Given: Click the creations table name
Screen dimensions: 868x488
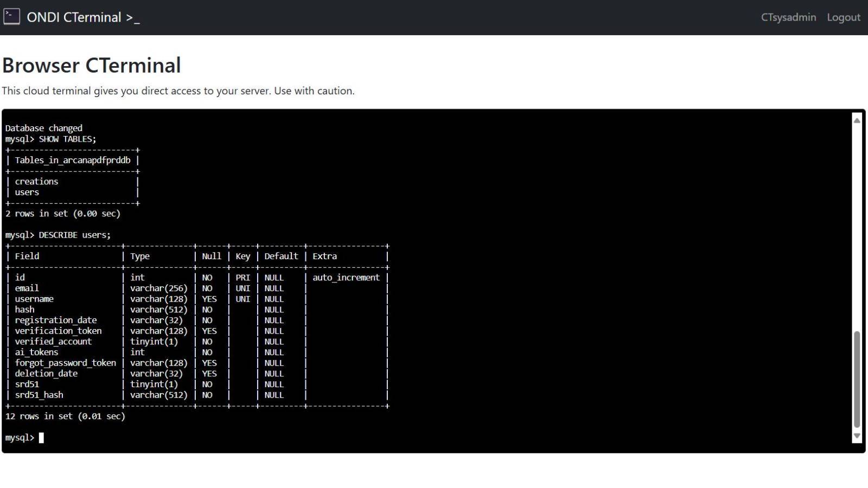Looking at the screenshot, I should coord(36,182).
